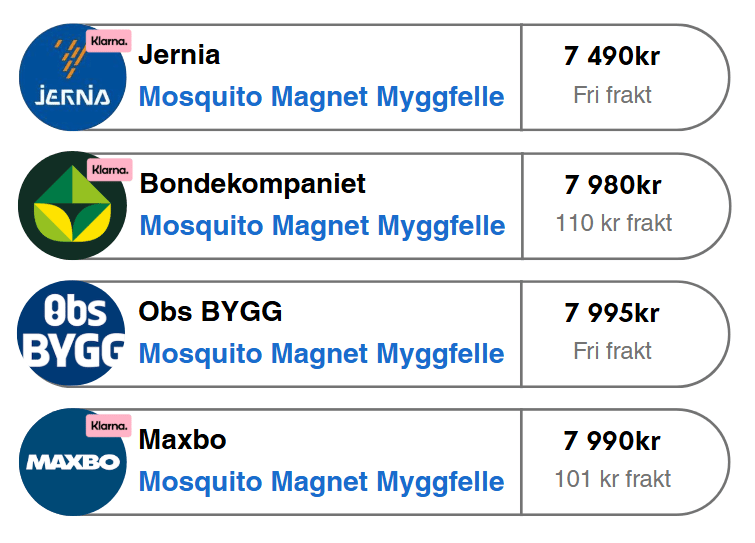
Task: Click the Jernia store logo
Action: coord(73,77)
